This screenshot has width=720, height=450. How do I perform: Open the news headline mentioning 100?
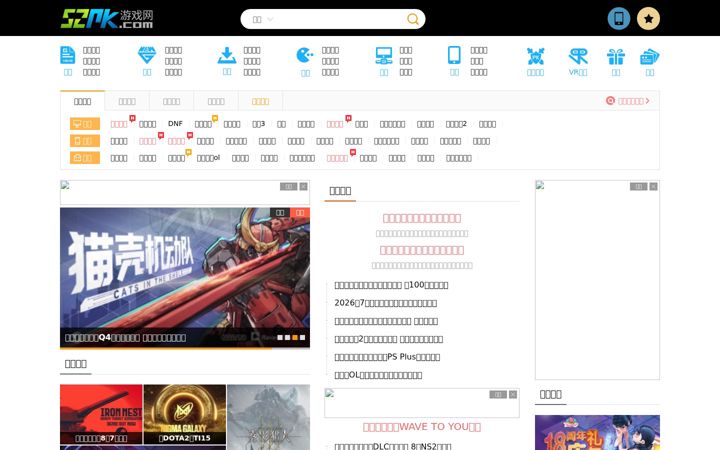(391, 285)
